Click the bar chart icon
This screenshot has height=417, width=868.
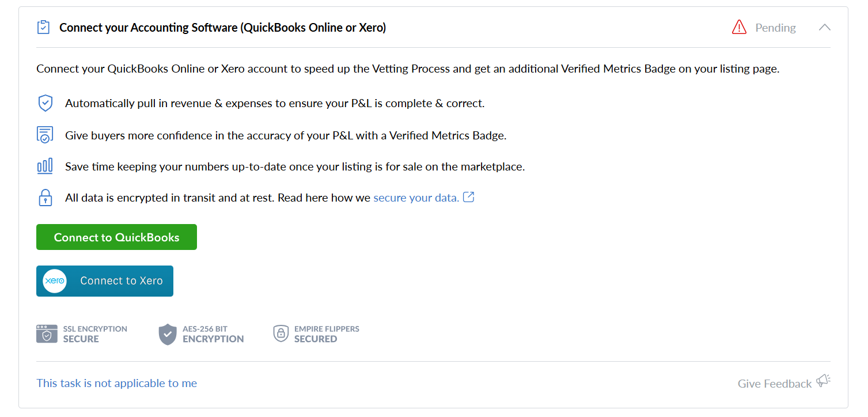click(x=45, y=166)
